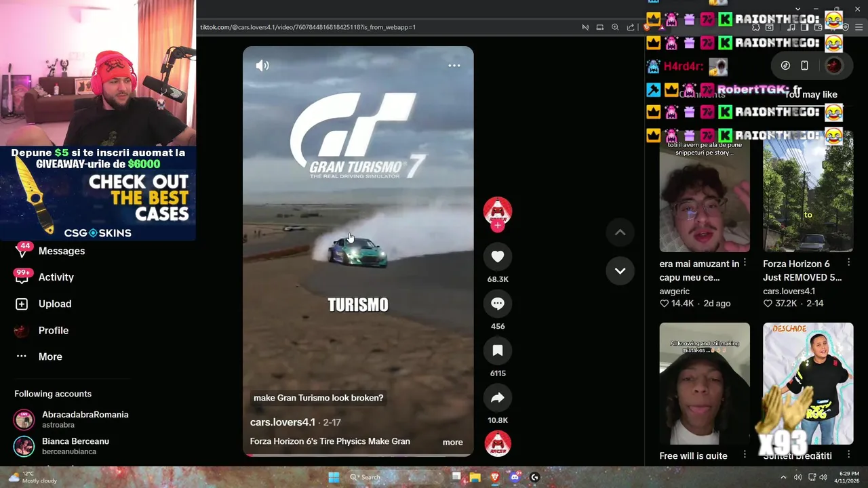Screen dimensions: 868x488
Task: Open 'Free will is quite' video thumbnail
Action: click(705, 384)
